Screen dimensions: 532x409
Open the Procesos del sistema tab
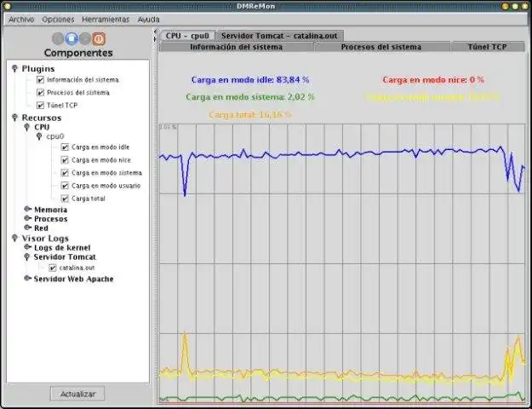pos(381,47)
